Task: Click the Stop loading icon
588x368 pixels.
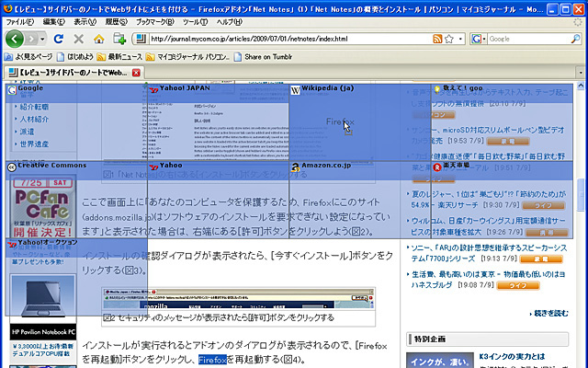Action: (x=79, y=39)
